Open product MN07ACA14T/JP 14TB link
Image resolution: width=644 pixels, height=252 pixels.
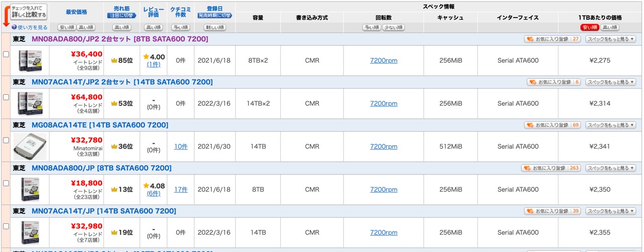(104, 211)
